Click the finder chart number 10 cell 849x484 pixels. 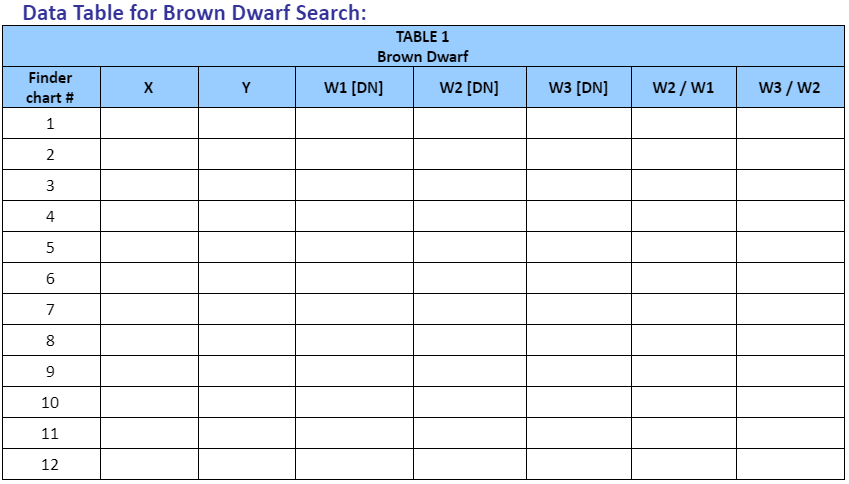[50, 403]
